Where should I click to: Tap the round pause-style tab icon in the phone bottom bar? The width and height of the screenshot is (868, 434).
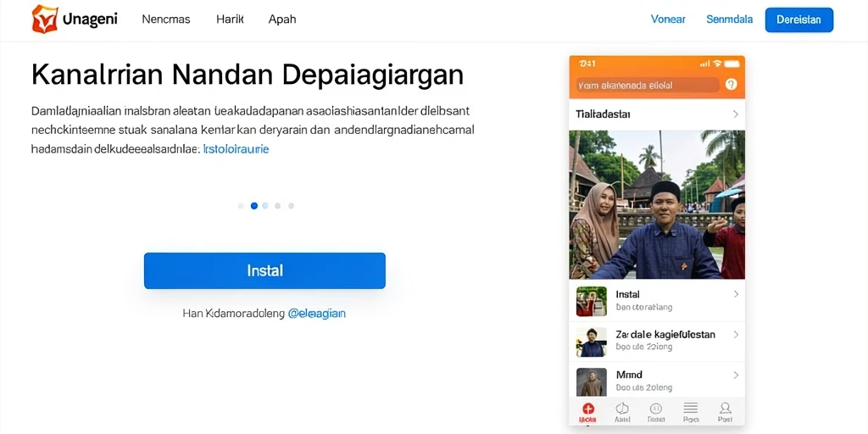point(656,409)
